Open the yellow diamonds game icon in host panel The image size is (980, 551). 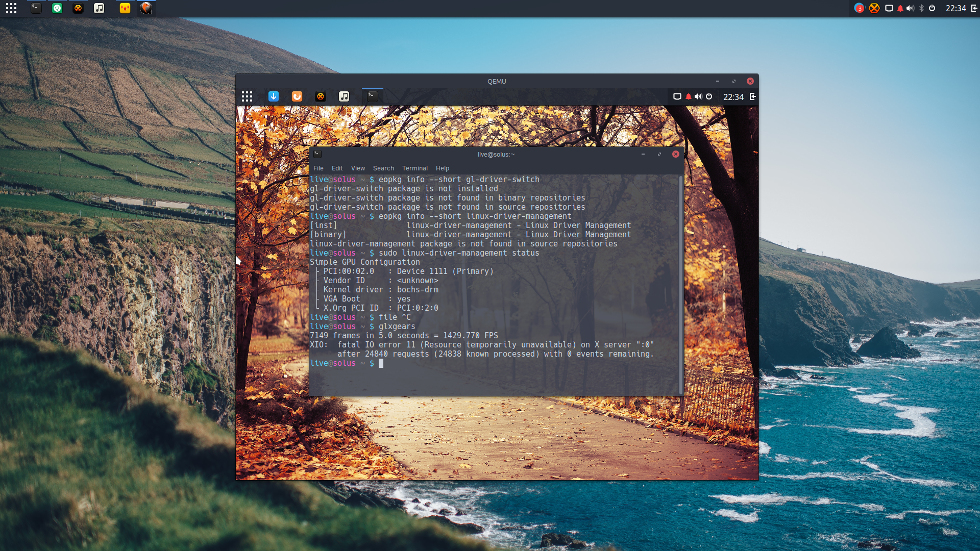(x=125, y=8)
